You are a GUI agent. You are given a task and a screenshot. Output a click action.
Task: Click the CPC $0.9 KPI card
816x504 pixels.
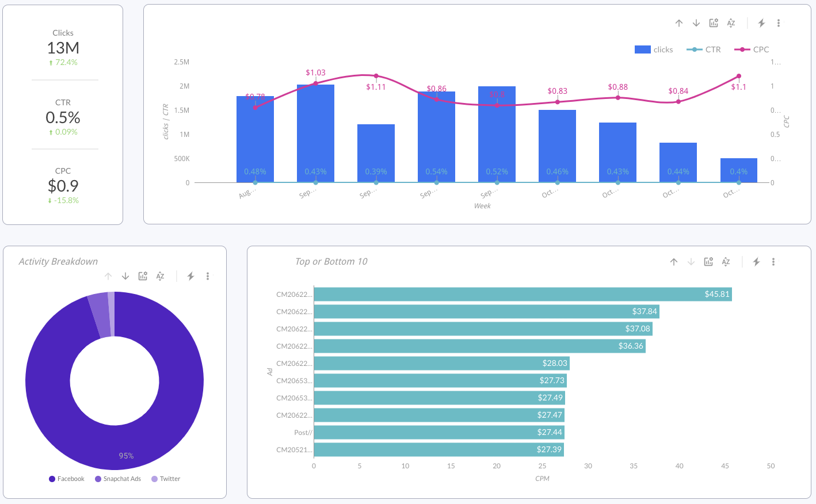click(63, 184)
